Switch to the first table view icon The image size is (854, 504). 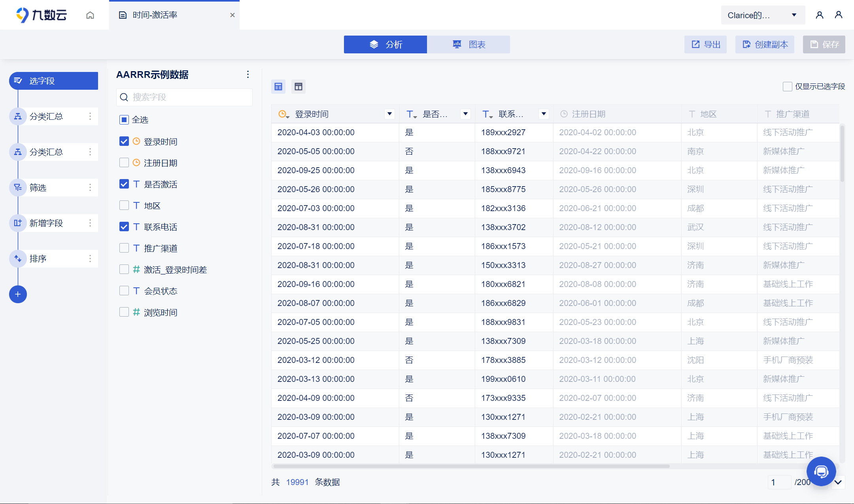(x=278, y=87)
